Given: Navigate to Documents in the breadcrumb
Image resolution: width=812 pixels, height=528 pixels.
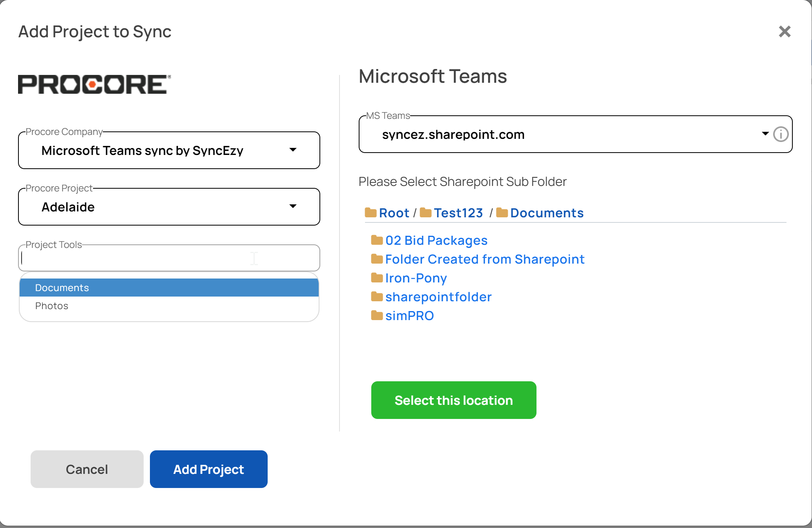Looking at the screenshot, I should point(547,213).
